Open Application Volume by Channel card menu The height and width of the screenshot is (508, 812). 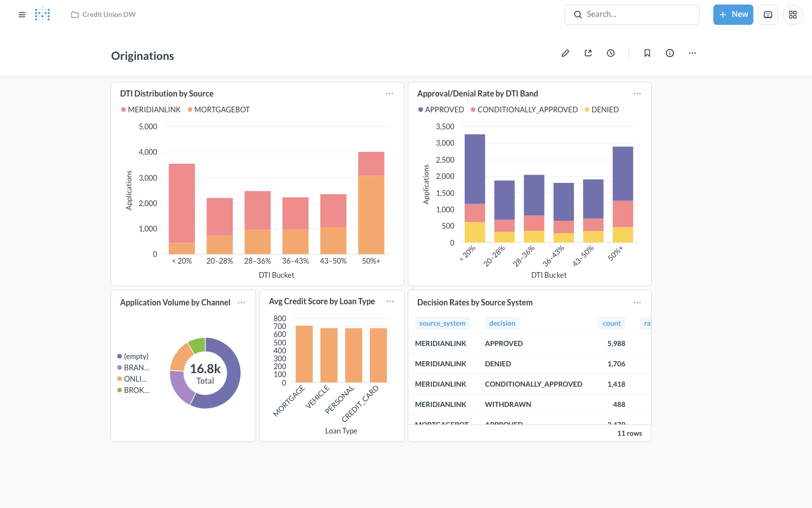click(241, 303)
